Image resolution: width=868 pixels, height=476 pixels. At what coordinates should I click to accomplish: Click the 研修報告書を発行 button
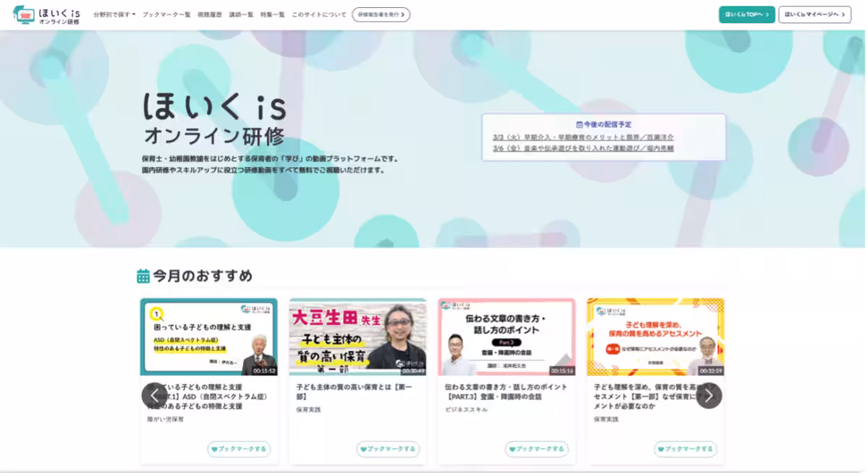coord(381,14)
